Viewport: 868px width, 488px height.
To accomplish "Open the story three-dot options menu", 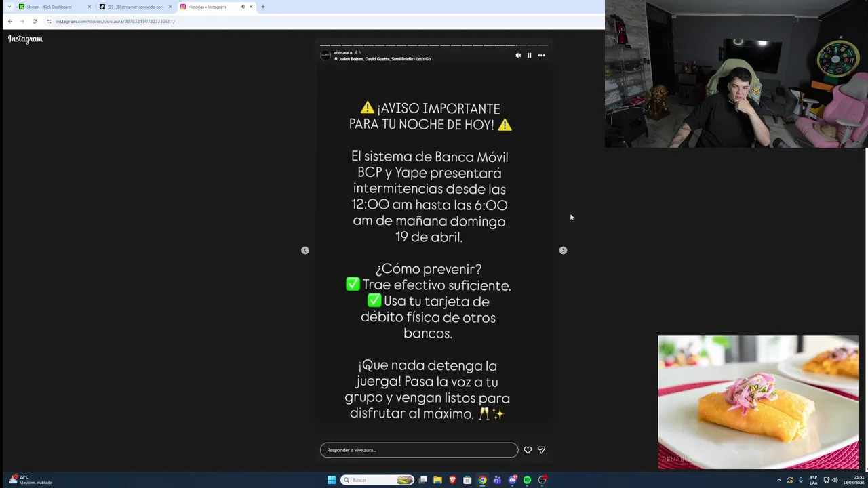I will click(x=541, y=56).
